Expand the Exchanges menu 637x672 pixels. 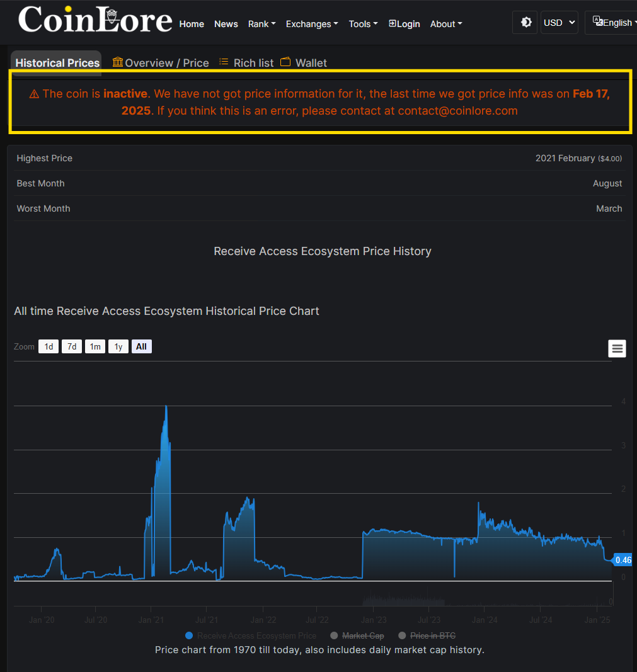(x=312, y=24)
